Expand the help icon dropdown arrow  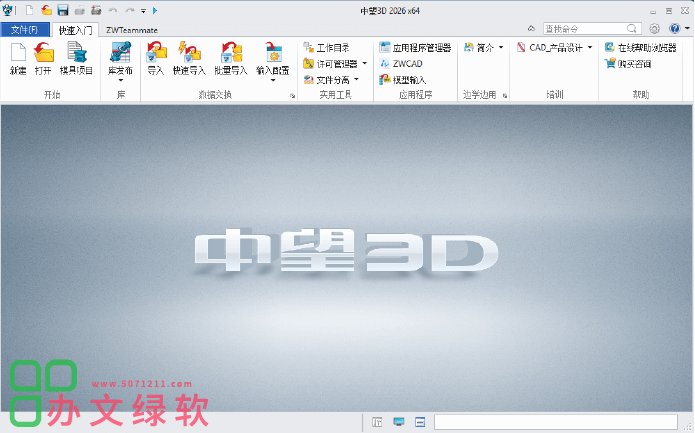coord(687,28)
